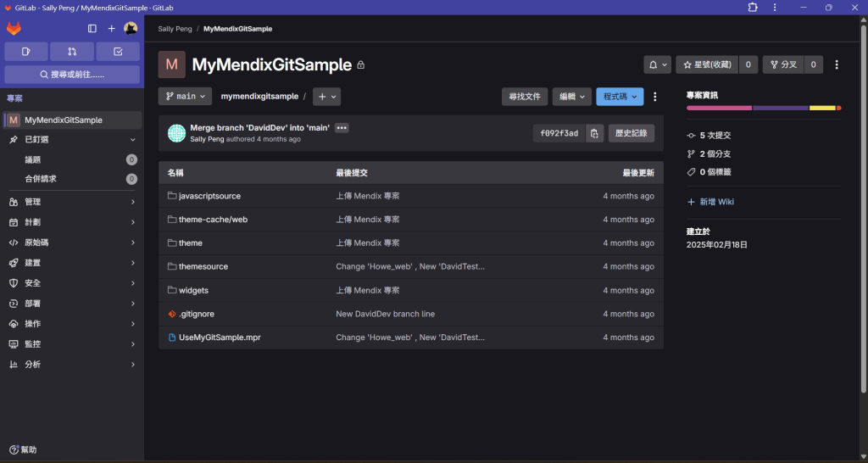Open merge requests shortcut icon
Screen dimensions: 868x463
coord(72,52)
